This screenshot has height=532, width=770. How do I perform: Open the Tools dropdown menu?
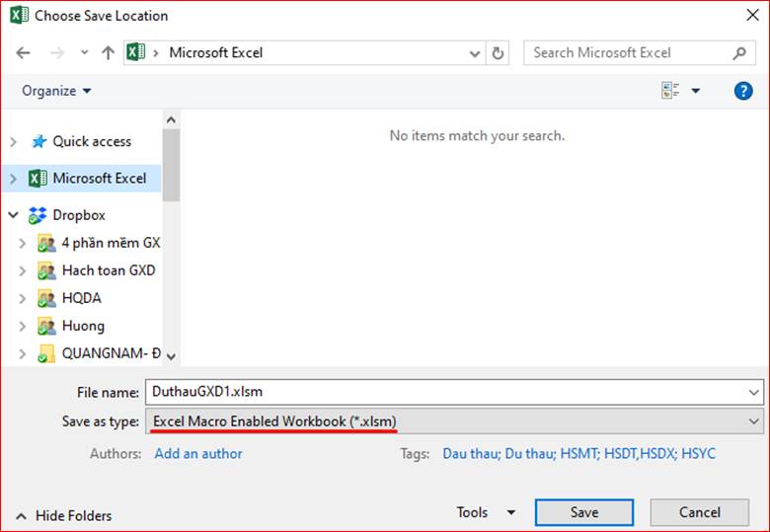(x=486, y=512)
